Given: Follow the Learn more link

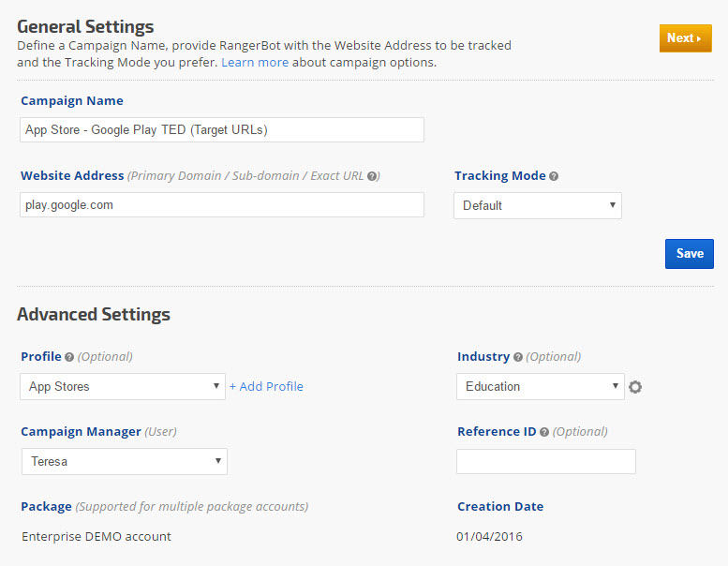Looking at the screenshot, I should point(255,63).
